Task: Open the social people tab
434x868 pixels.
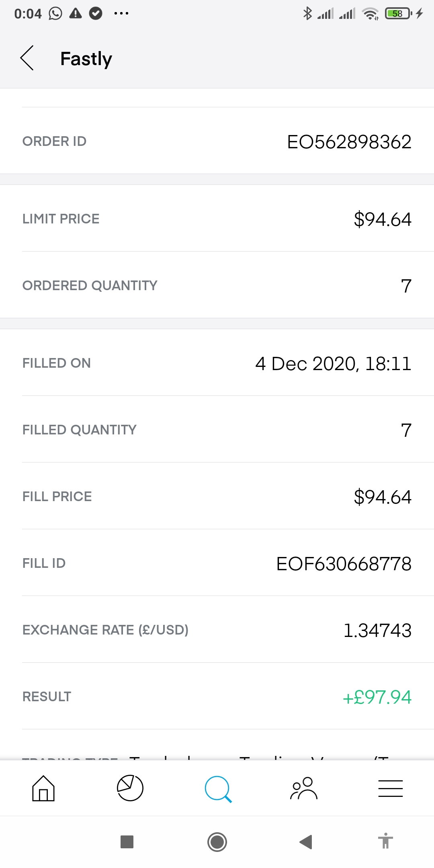Action: coord(304,788)
